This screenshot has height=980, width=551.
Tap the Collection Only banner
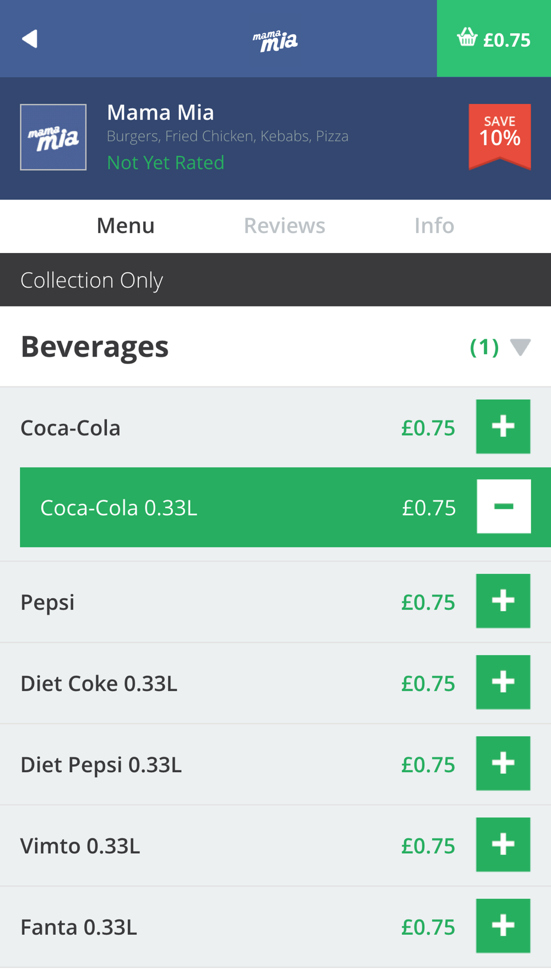(x=275, y=280)
